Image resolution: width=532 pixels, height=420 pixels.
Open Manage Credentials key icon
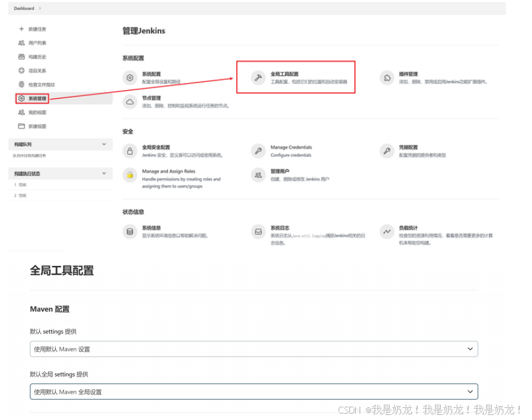tap(258, 151)
